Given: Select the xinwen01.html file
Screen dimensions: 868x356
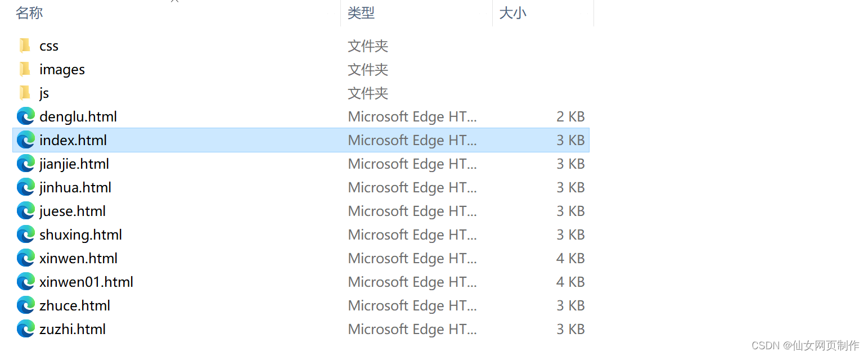Looking at the screenshot, I should [86, 282].
